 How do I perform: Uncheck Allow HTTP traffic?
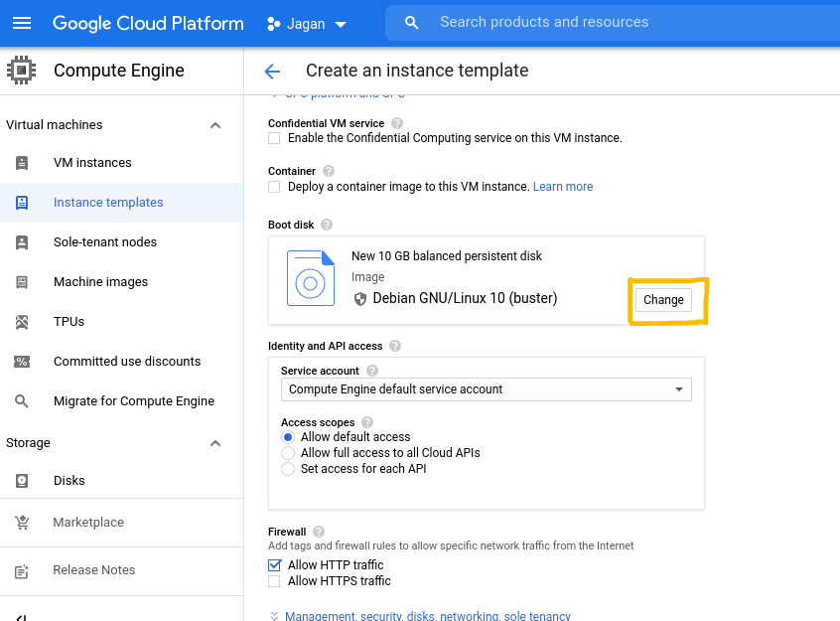pos(274,565)
